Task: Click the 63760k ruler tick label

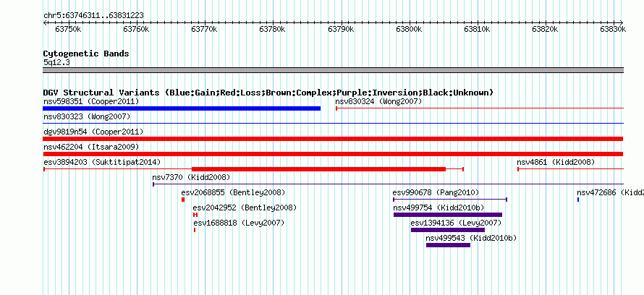Action: (x=136, y=29)
